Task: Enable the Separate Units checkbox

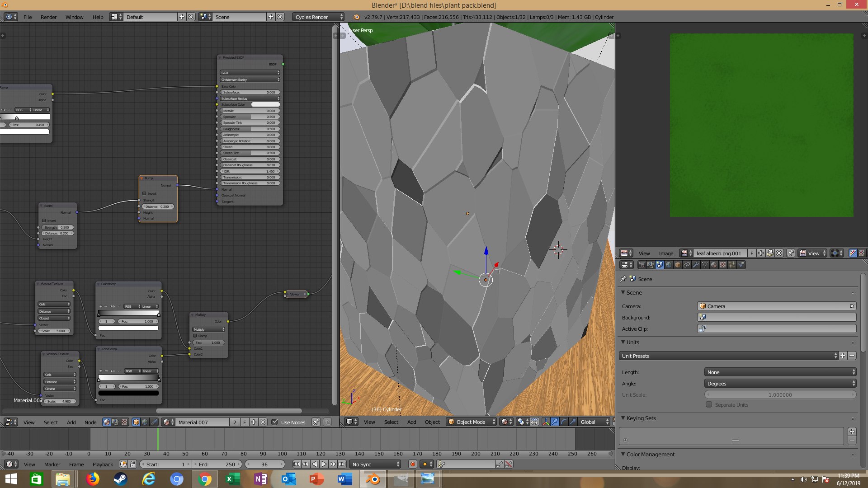Action: click(x=709, y=405)
